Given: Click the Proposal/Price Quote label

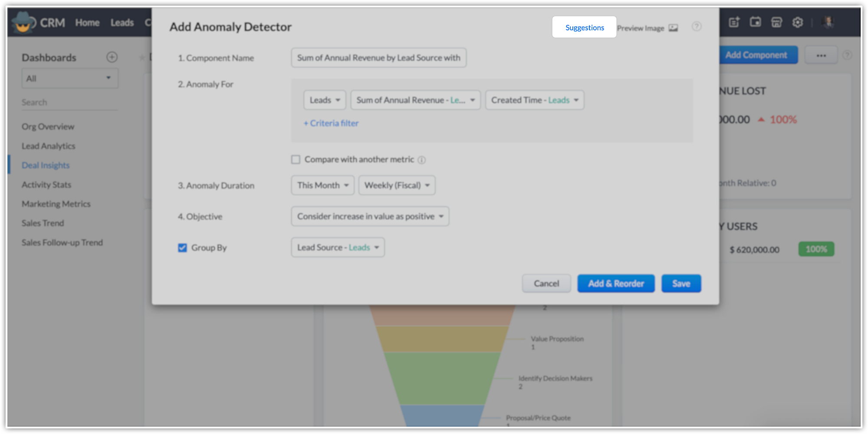Looking at the screenshot, I should pyautogui.click(x=538, y=418).
